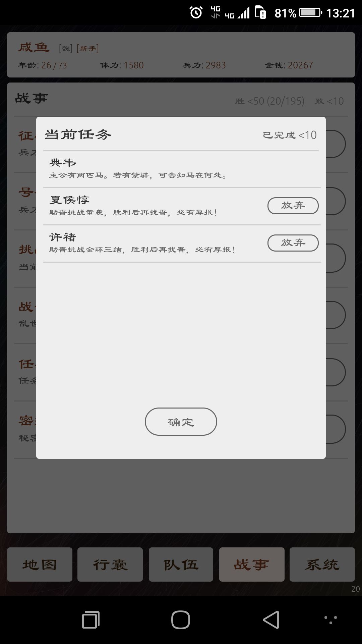Tap the Android back navigation icon
362x644 pixels.
pos(271,620)
